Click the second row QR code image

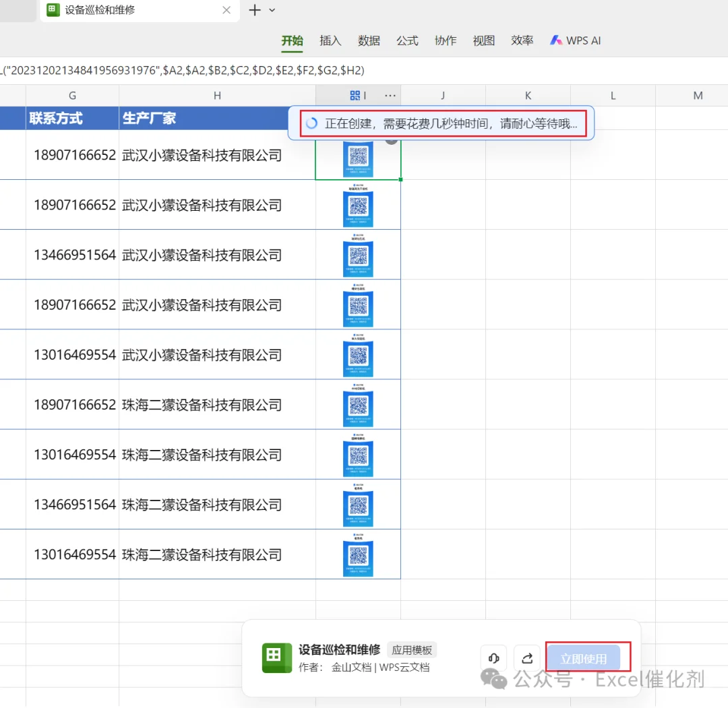[358, 205]
